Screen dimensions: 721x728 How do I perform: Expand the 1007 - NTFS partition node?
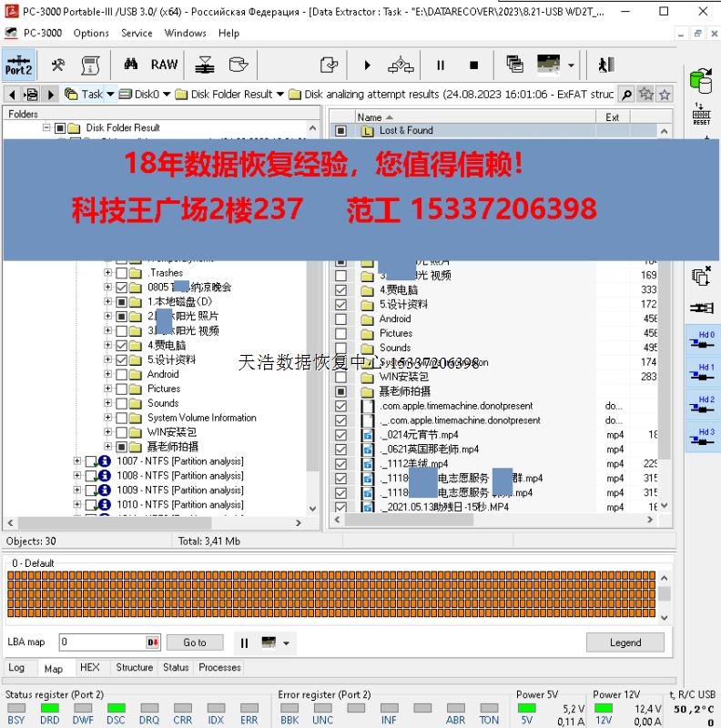[77, 461]
